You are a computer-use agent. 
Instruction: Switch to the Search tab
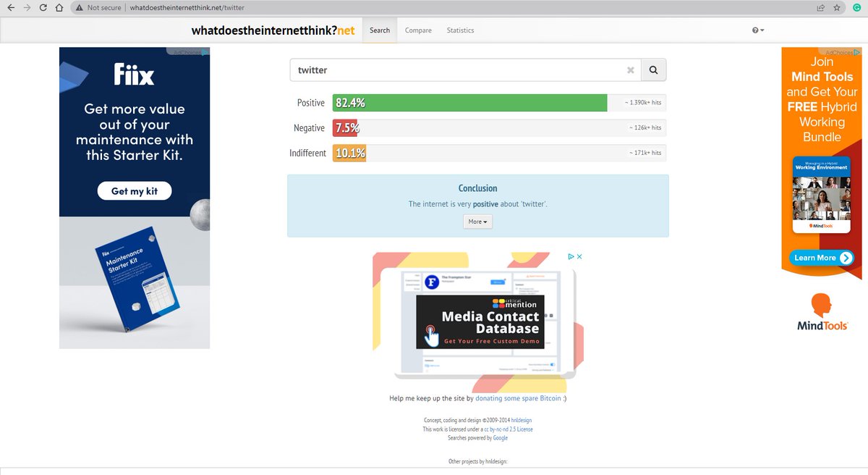(380, 30)
